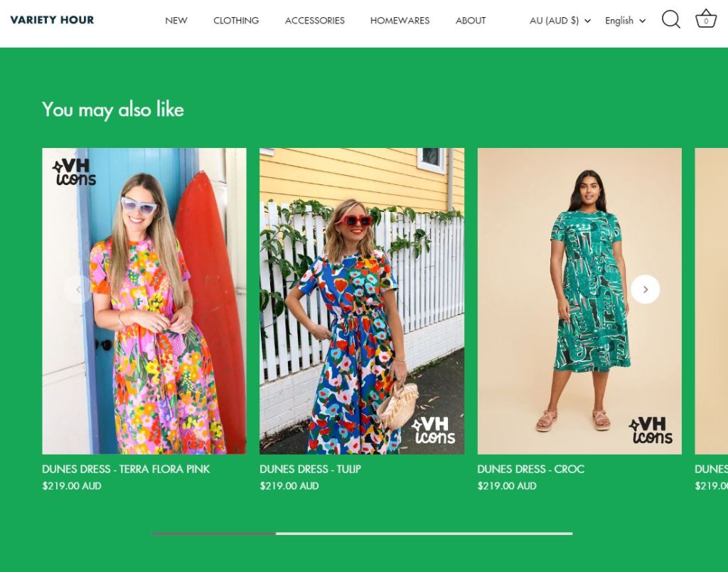
Task: Click VH Icons badge on Terra Flora Pink photo
Action: [74, 173]
